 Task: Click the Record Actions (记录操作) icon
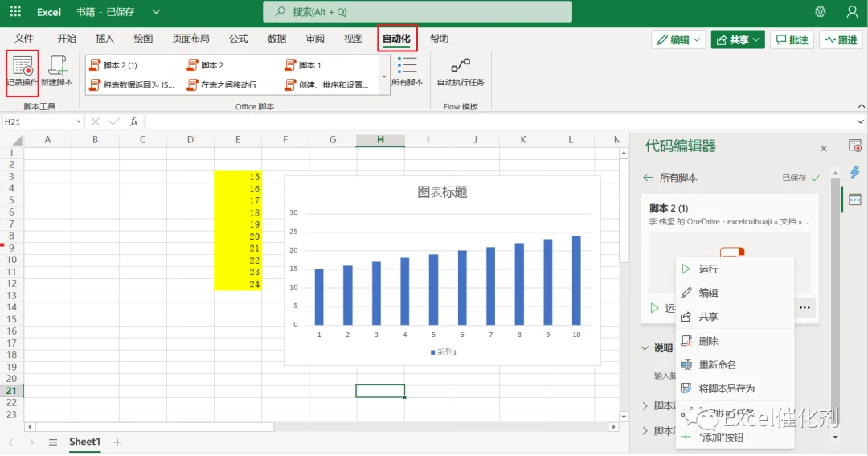(23, 72)
